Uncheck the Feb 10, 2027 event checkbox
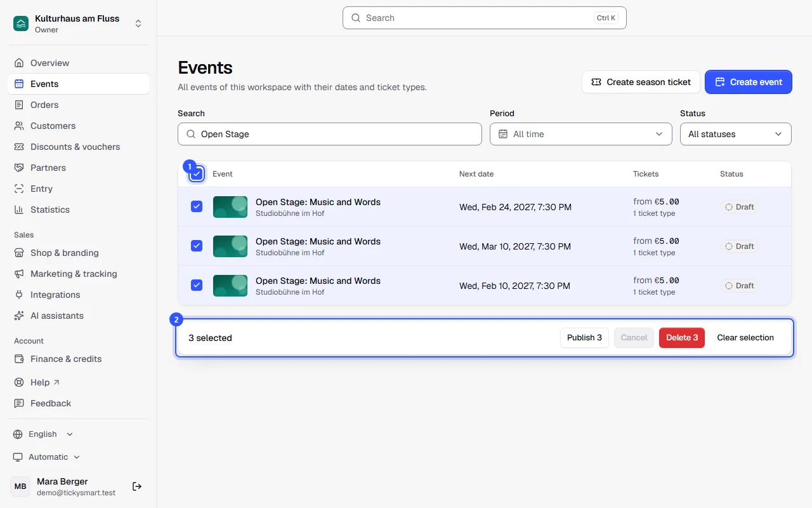 coord(197,285)
